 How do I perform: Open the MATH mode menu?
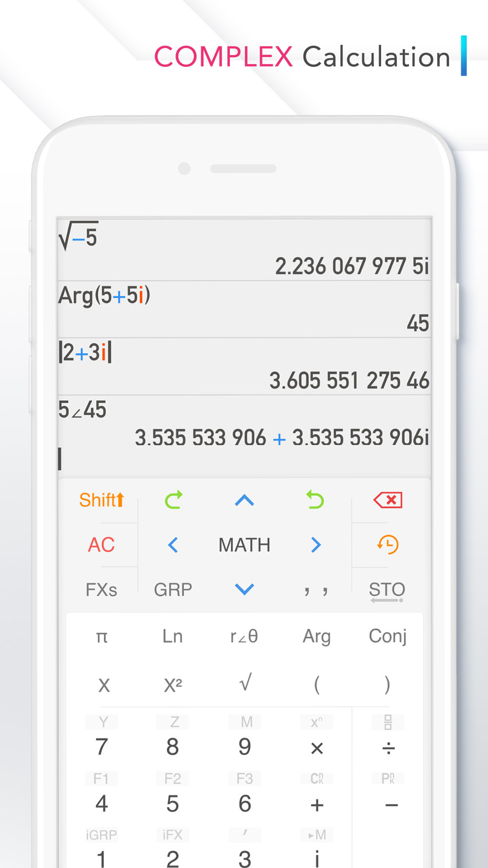[x=244, y=545]
